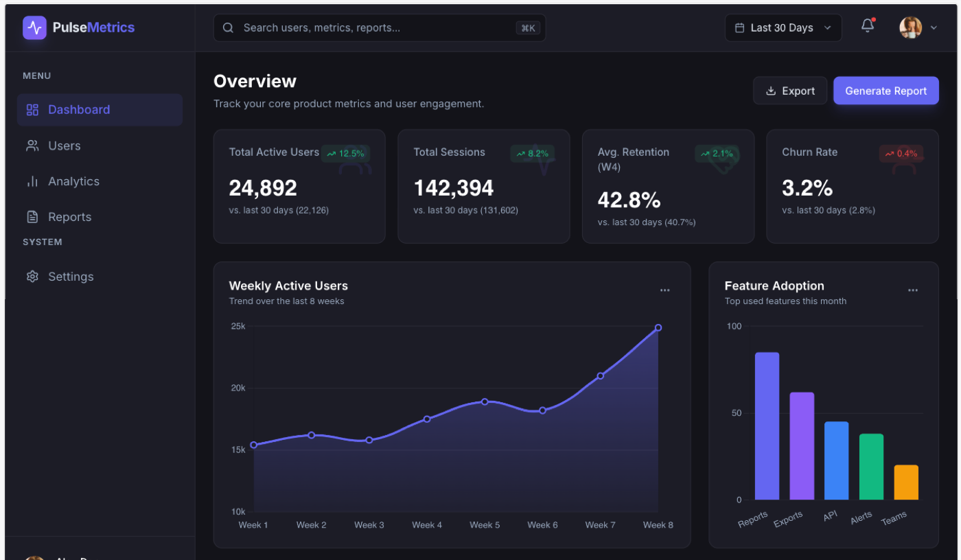Focus the search users, metrics, reports field
This screenshot has width=961, height=560.
[x=380, y=28]
